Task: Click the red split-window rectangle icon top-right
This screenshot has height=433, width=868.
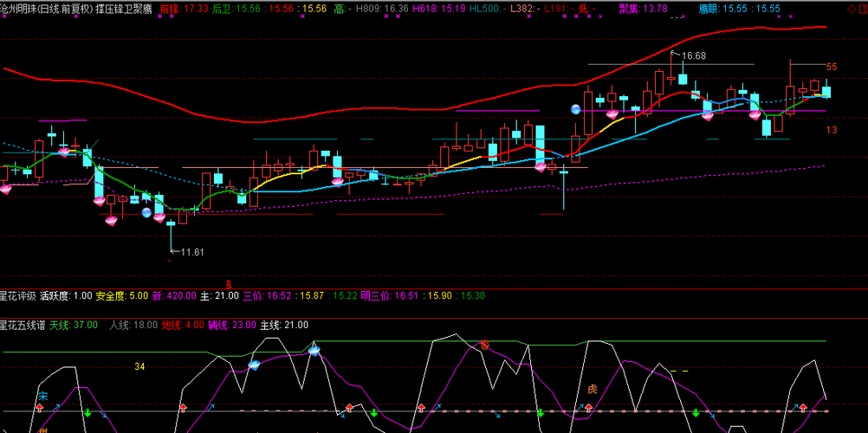Action: pos(861,10)
